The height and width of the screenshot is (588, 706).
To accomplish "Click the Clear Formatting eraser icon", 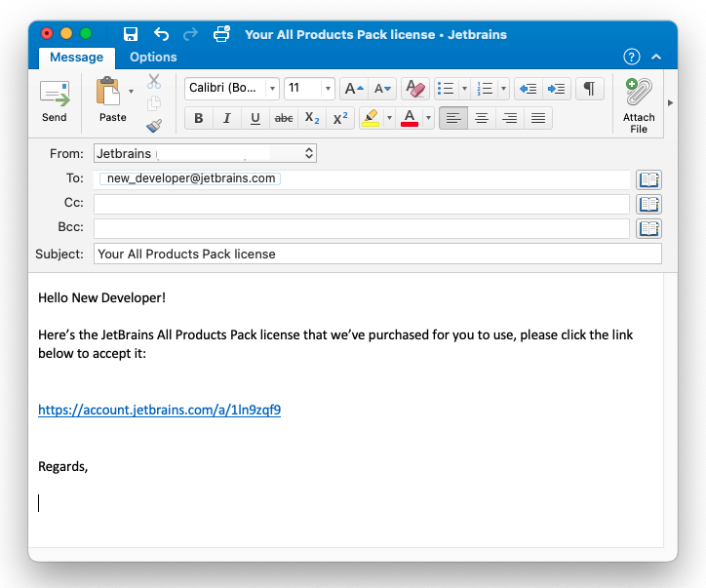I will tap(414, 89).
